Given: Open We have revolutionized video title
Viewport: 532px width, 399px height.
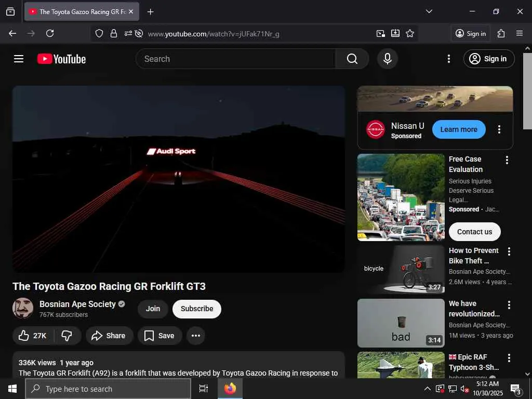Looking at the screenshot, I should point(474,309).
